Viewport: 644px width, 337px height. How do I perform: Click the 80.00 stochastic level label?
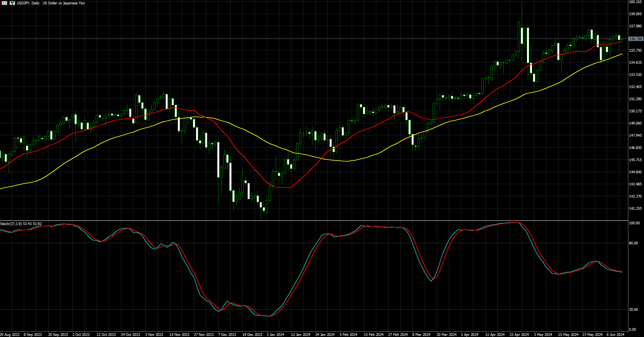(x=633, y=243)
